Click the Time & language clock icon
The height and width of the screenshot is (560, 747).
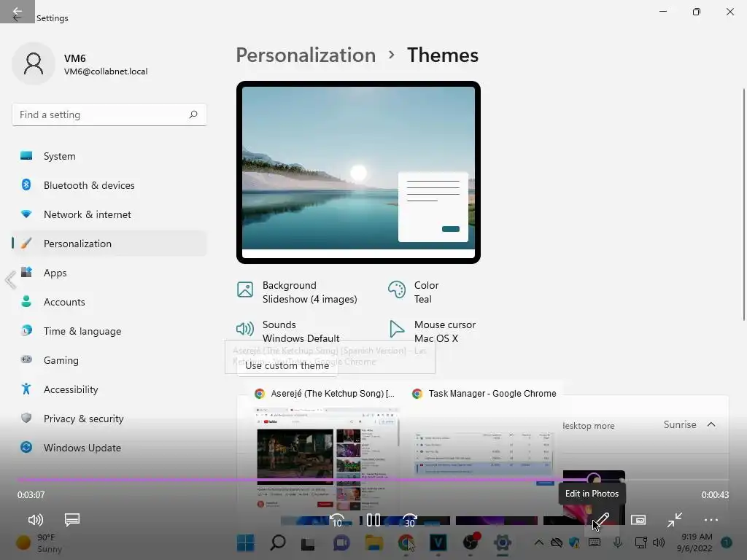pyautogui.click(x=26, y=330)
